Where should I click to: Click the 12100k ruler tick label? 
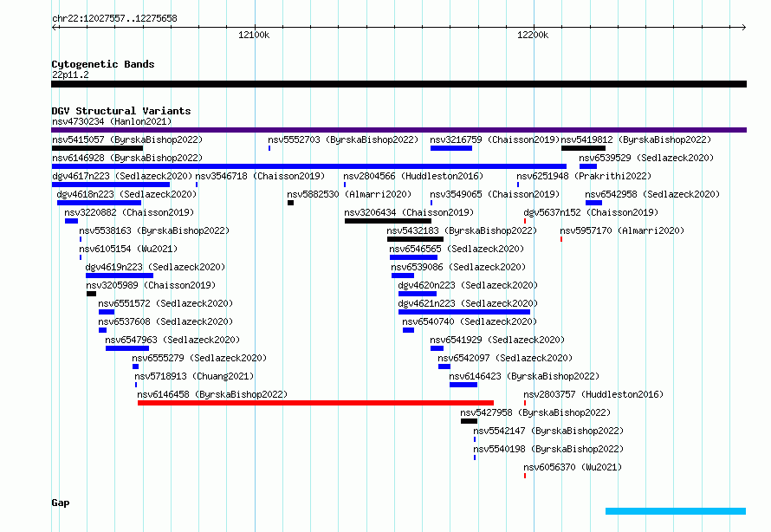[254, 35]
